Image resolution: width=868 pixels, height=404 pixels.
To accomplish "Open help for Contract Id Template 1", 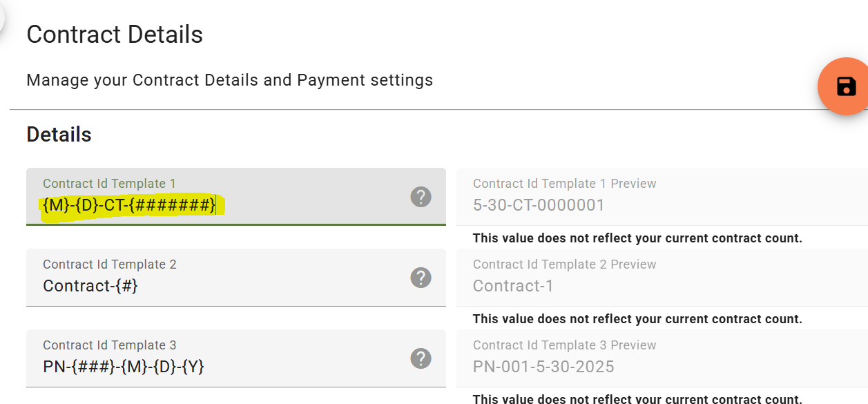I will tap(421, 197).
